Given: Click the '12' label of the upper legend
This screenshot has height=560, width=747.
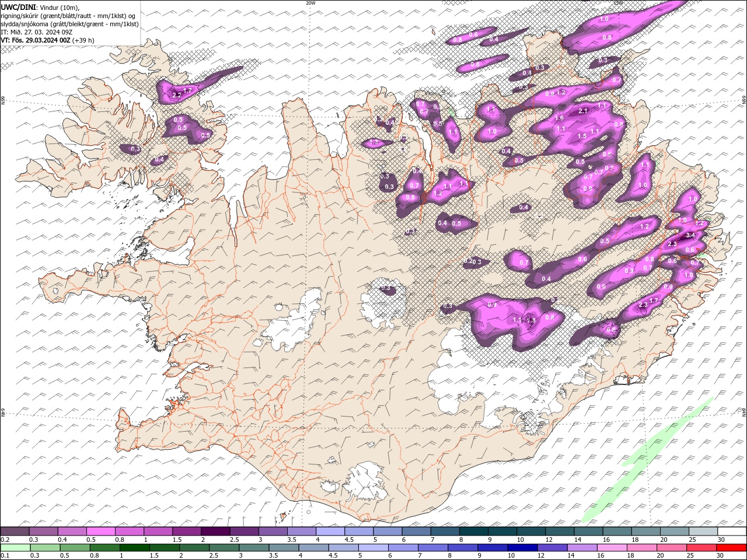Looking at the screenshot, I should click(x=550, y=540).
